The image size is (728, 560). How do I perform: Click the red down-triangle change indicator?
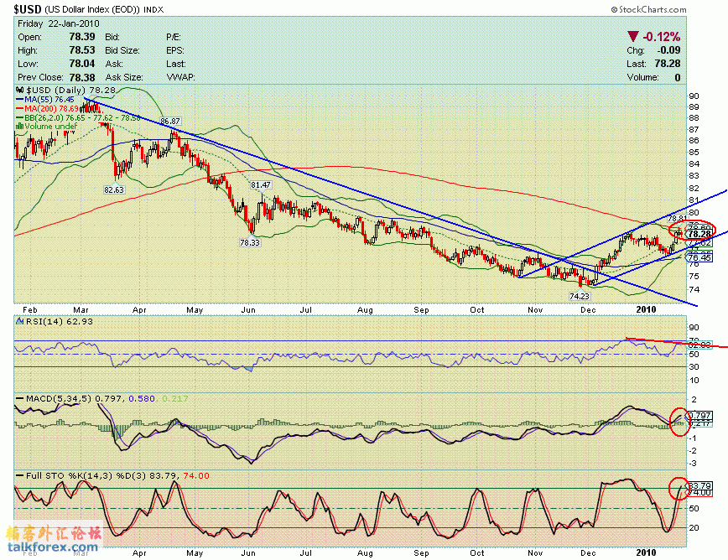click(633, 36)
